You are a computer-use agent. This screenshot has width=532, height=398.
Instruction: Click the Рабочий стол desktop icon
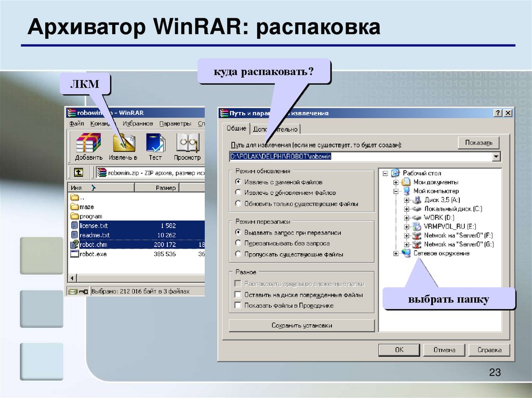coord(395,173)
